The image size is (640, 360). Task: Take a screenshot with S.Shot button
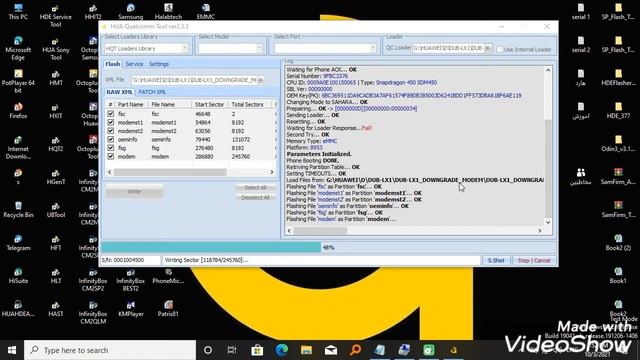tap(496, 260)
